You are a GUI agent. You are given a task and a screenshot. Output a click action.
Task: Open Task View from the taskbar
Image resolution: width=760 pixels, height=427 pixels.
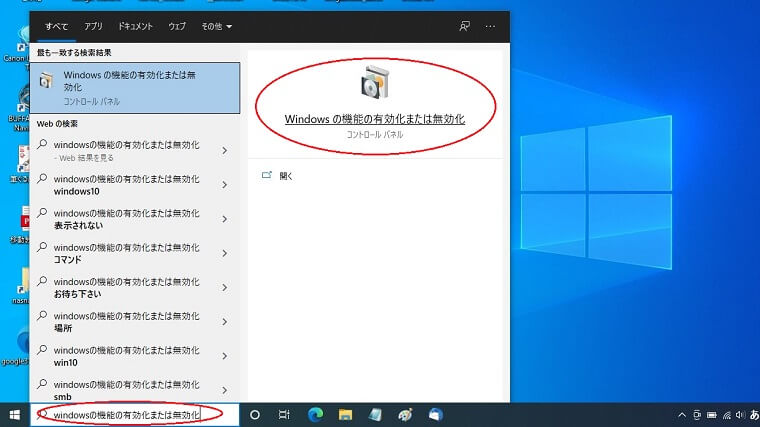tap(284, 415)
